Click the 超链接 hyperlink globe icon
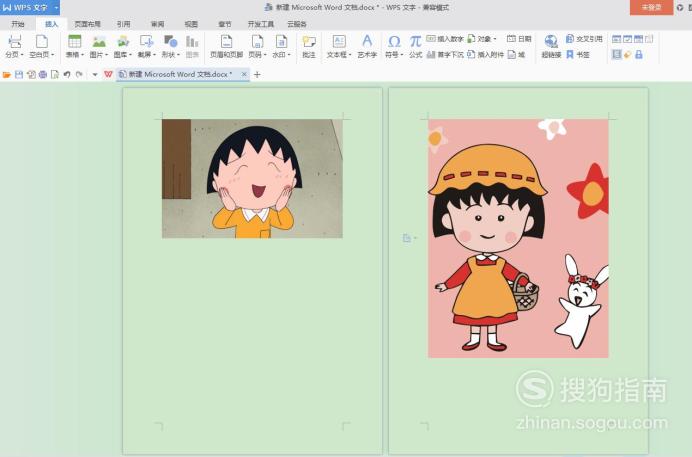This screenshot has height=457, width=692. click(551, 42)
